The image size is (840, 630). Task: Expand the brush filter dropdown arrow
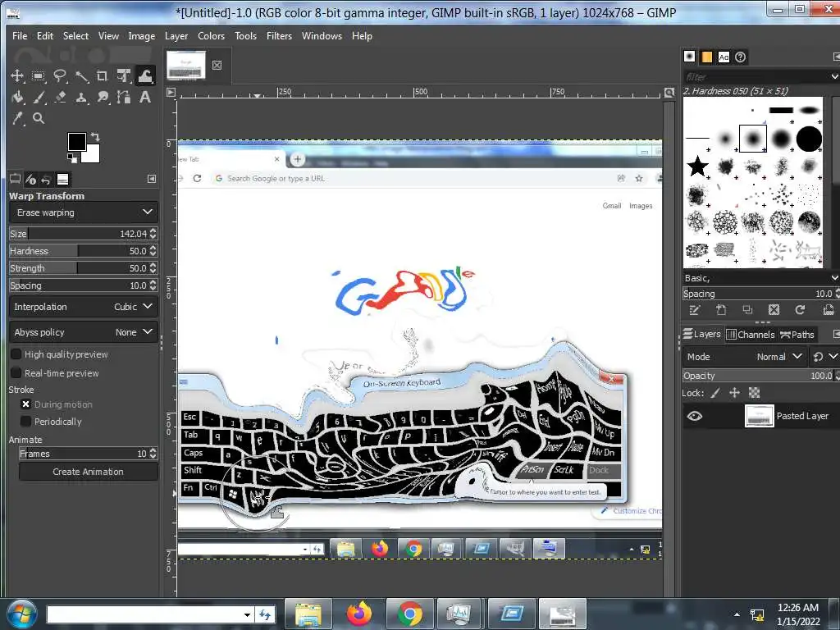834,76
